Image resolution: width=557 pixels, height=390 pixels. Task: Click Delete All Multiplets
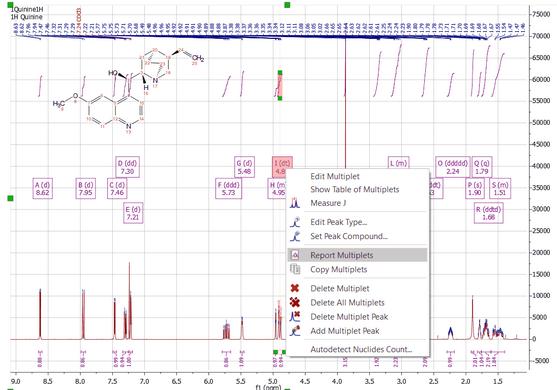pos(347,303)
